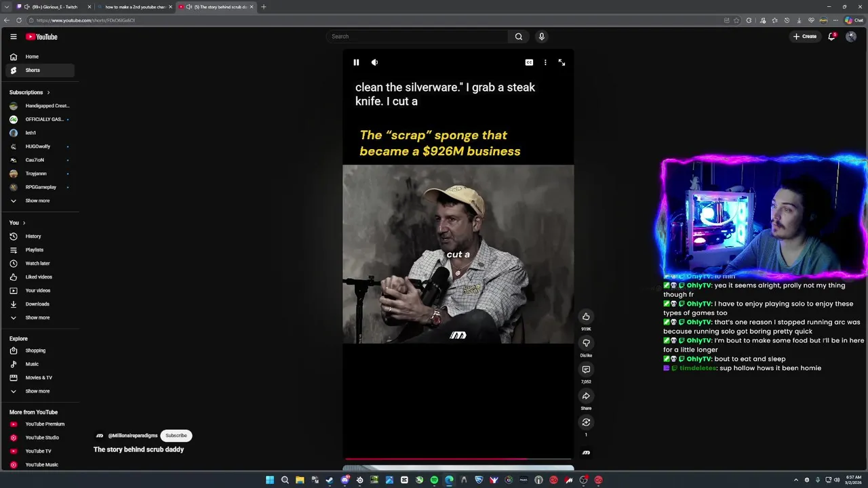Go to Home in sidebar
868x488 pixels.
pyautogui.click(x=40, y=57)
